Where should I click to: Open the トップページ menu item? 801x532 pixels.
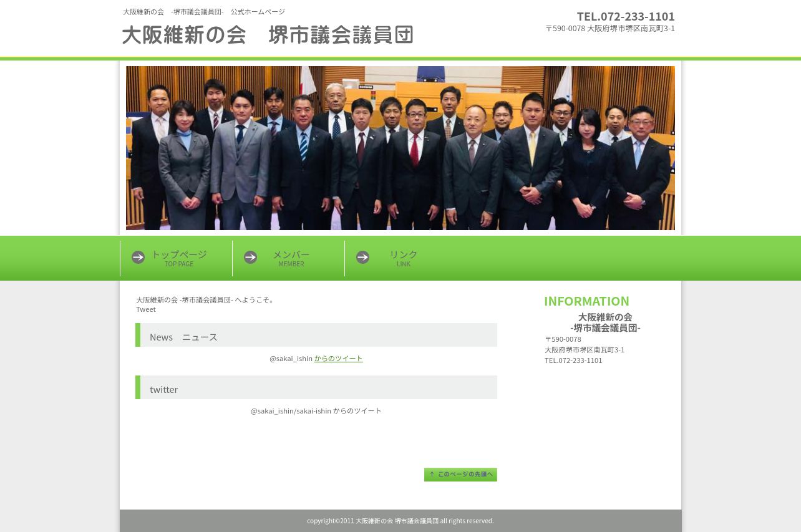point(177,258)
